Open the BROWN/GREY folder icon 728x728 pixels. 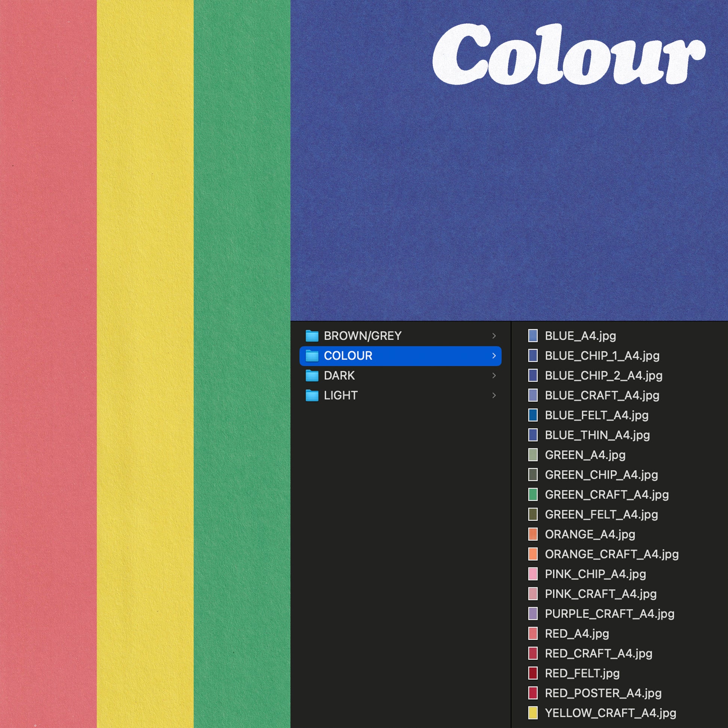[x=312, y=336]
